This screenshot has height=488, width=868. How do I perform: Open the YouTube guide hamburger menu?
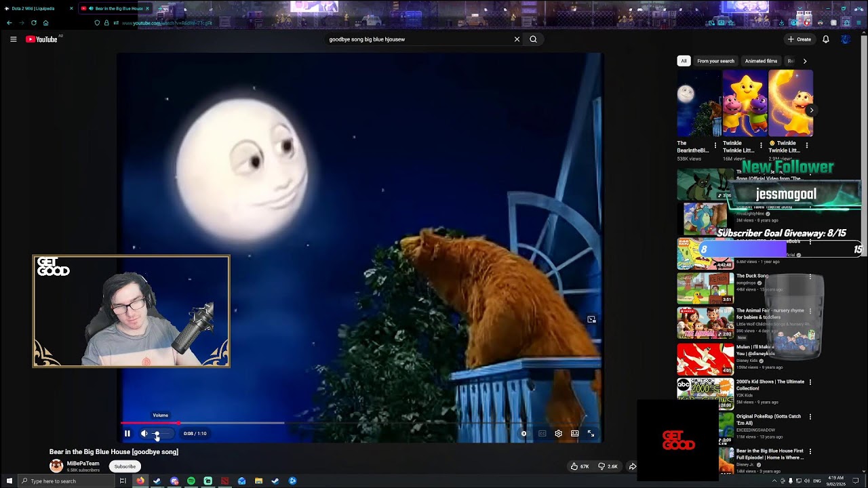[x=13, y=39]
